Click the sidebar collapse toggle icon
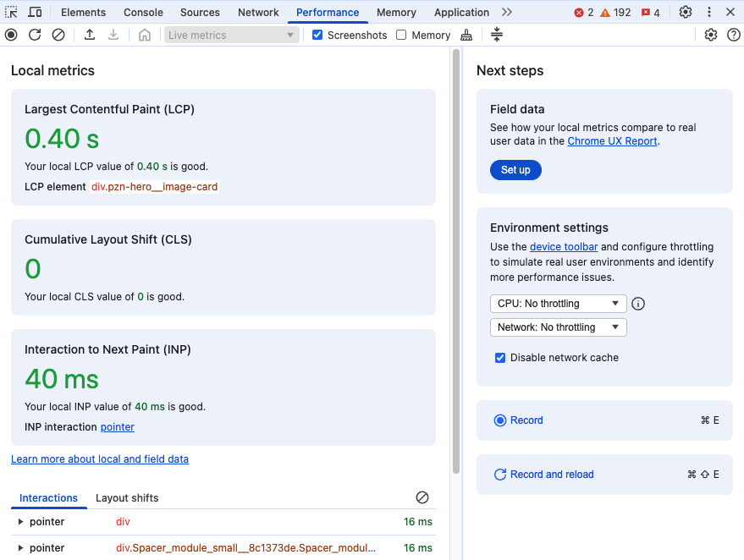Image resolution: width=744 pixels, height=560 pixels. (497, 35)
